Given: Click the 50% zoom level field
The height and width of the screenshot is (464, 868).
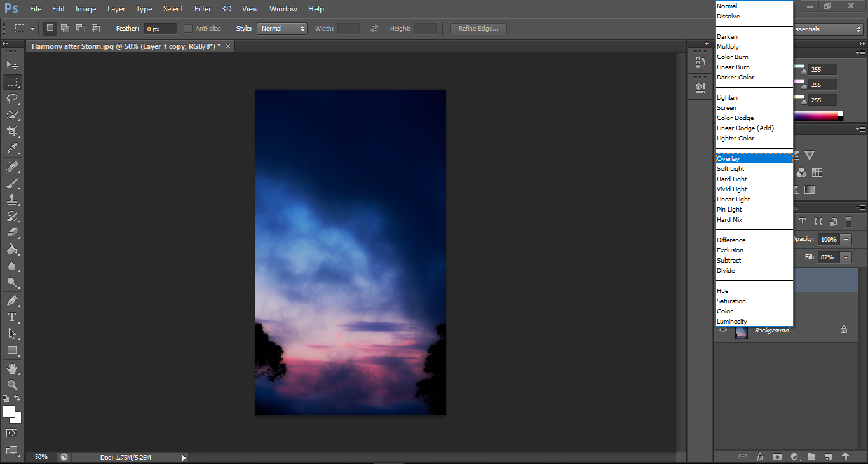Looking at the screenshot, I should click(x=41, y=457).
